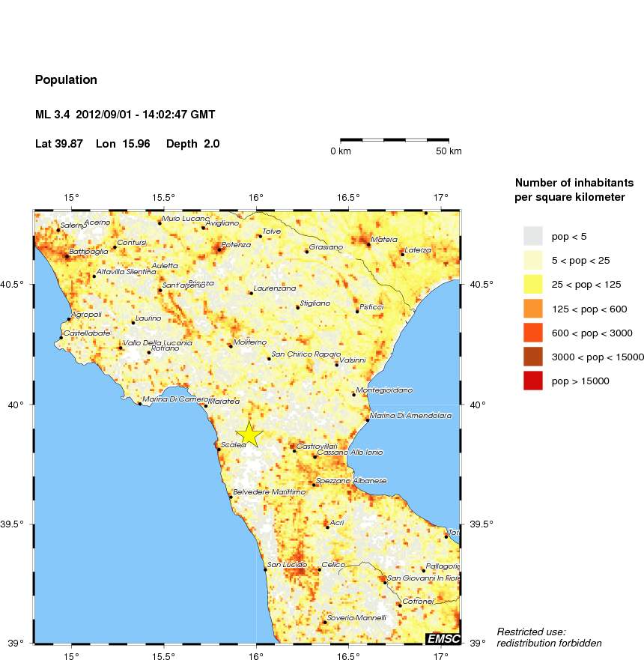Viewport: 644px width, 660px height.
Task: Click the 0–50 km scale bar
Action: tap(394, 141)
